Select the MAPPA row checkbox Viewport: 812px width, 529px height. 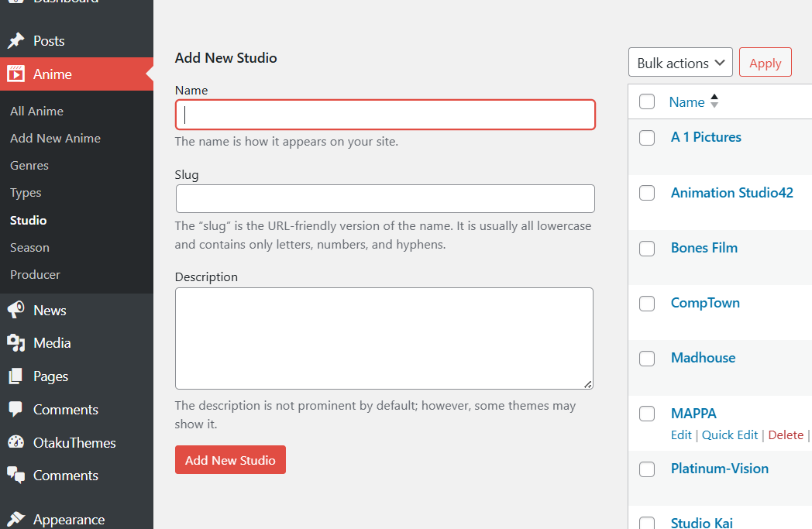(647, 414)
